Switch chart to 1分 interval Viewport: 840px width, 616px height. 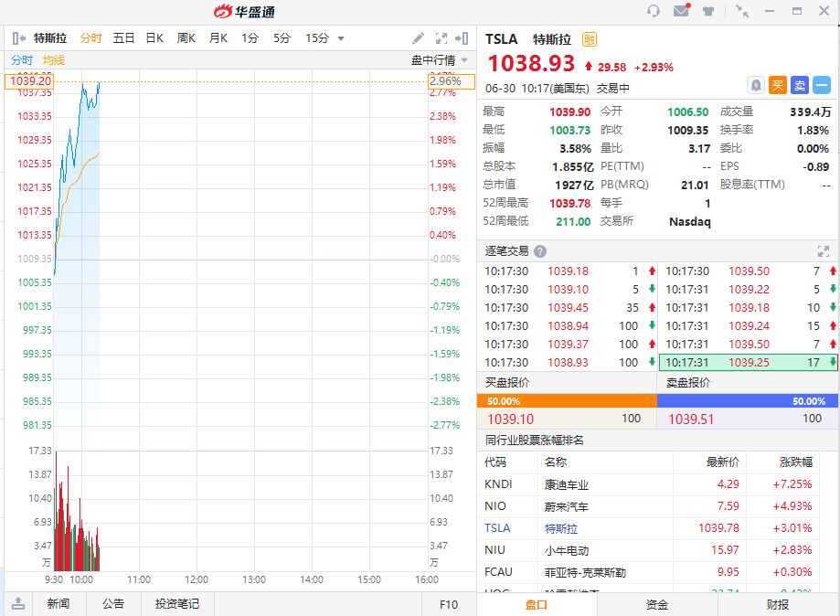[x=250, y=38]
